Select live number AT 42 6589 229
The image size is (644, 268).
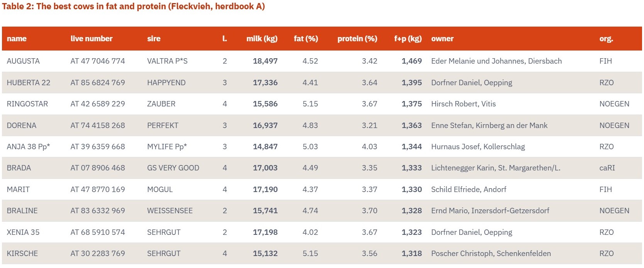point(98,104)
